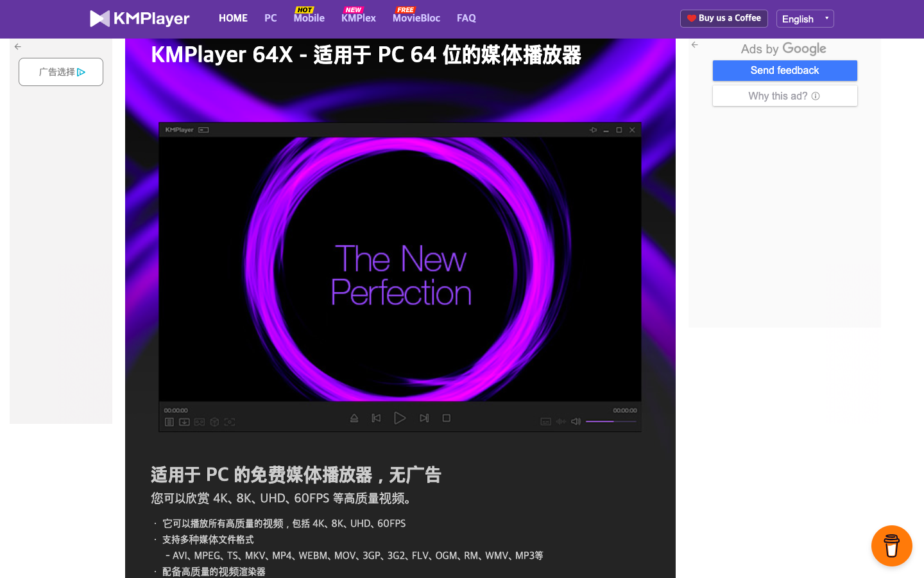Viewport: 924px width, 578px height.
Task: Click Why this ad? button
Action: [785, 96]
